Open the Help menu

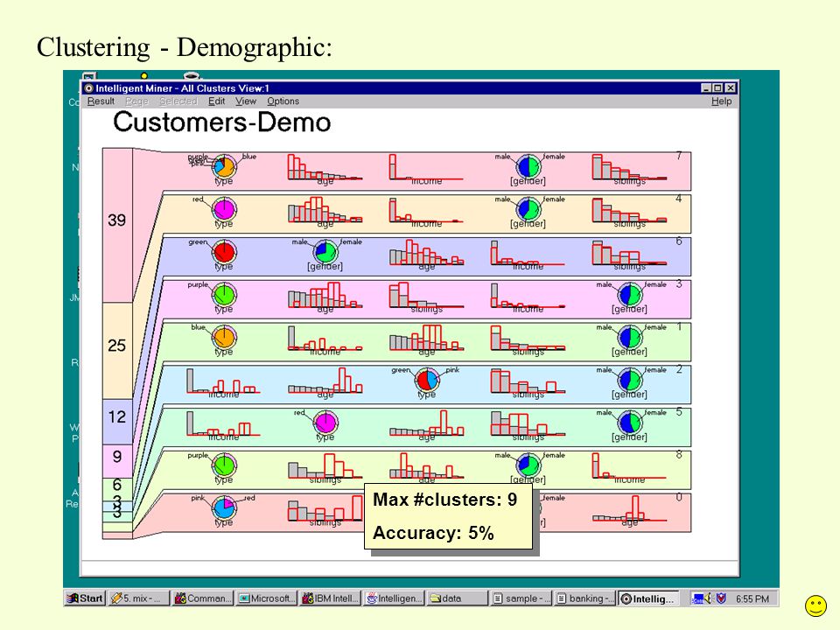click(721, 101)
